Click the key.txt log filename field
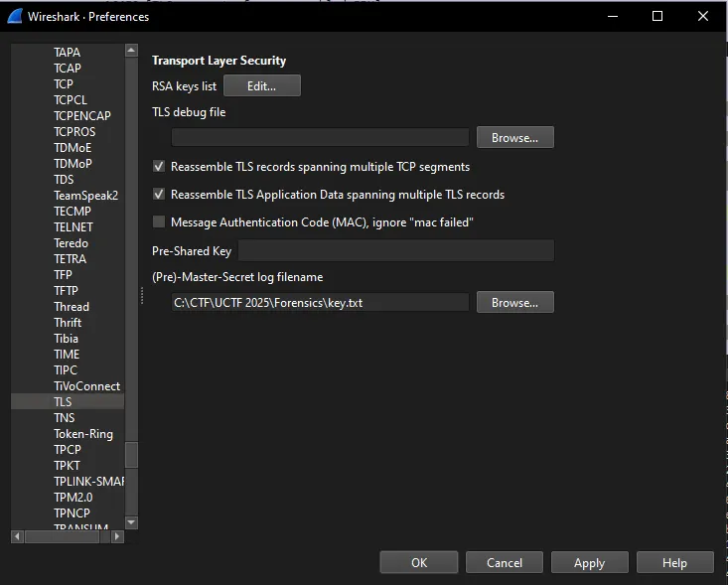Viewport: 728px width, 585px height. click(320, 303)
